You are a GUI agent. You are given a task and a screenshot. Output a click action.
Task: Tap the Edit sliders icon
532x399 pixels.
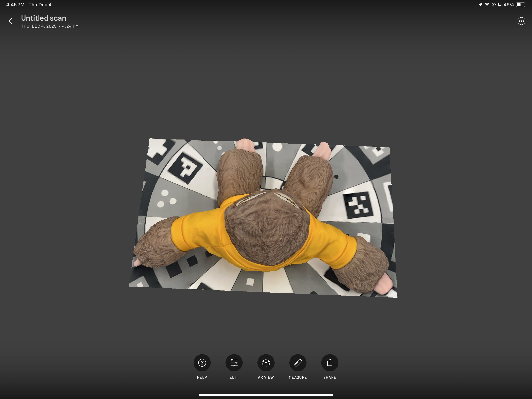[234, 363]
